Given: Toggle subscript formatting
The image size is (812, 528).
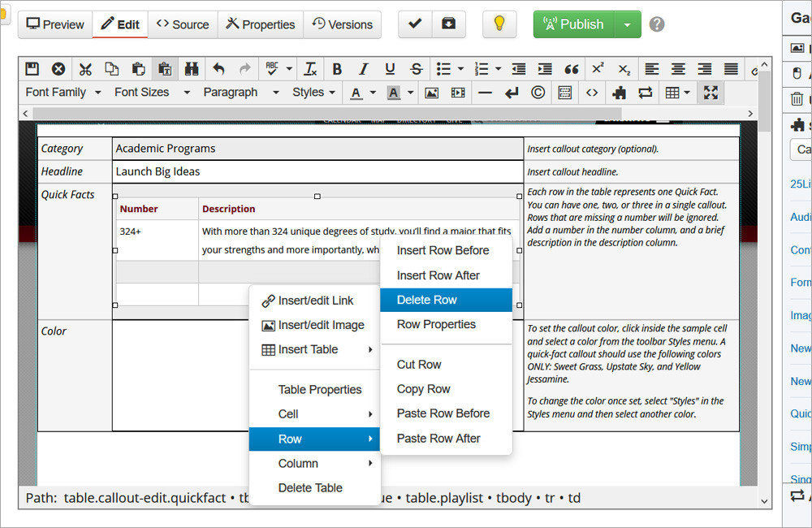Looking at the screenshot, I should click(x=624, y=69).
